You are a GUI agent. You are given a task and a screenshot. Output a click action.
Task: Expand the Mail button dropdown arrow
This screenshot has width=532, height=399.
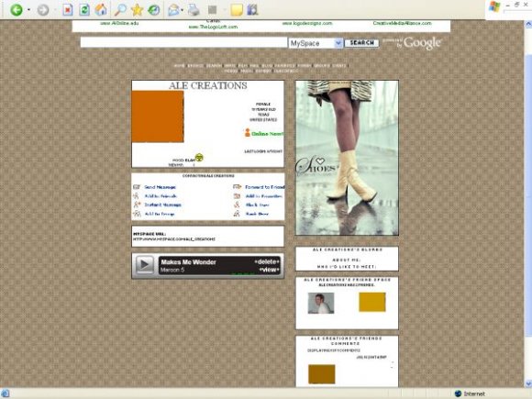pyautogui.click(x=183, y=10)
